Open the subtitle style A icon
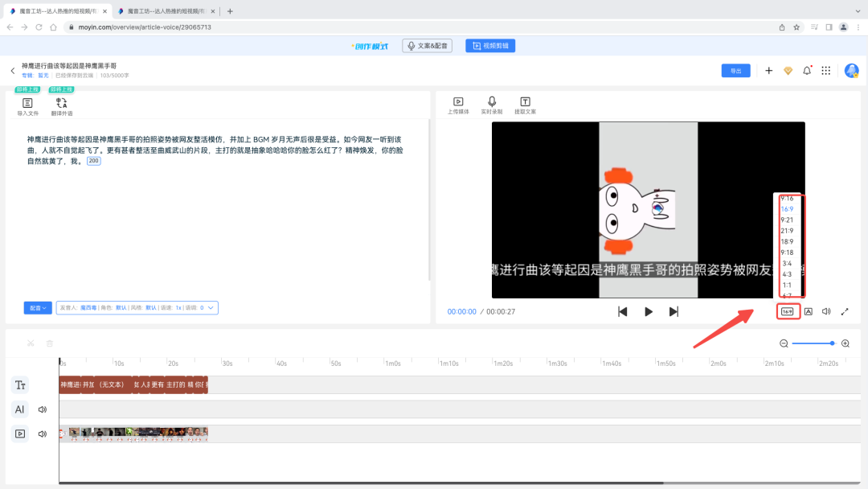868x489 pixels. click(x=809, y=312)
